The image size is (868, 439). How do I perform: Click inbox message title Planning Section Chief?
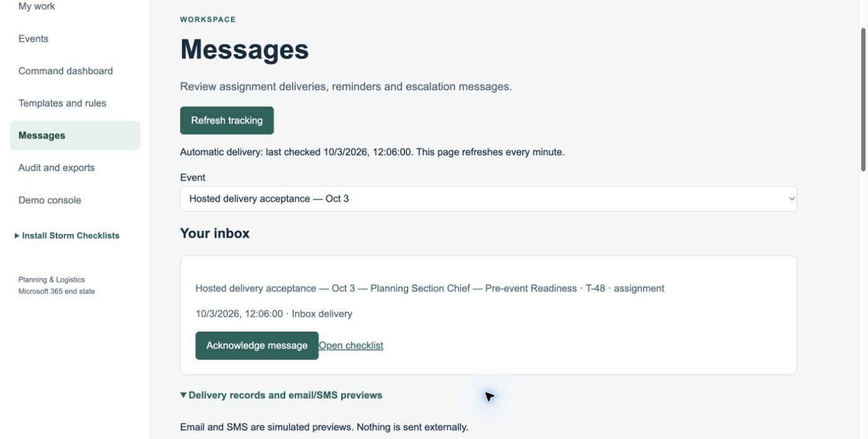[x=430, y=288]
